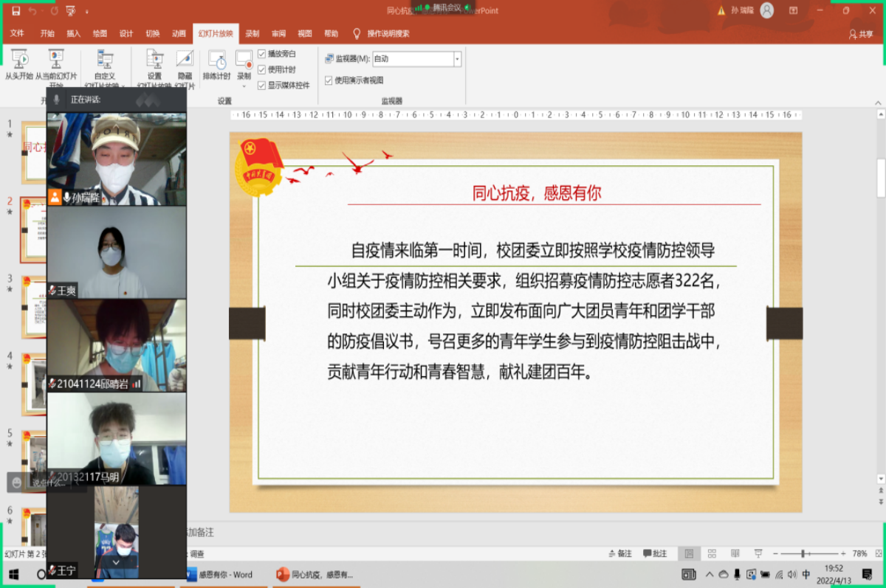Viewport: 886px width, 588px height.
Task: Adjust the zoom slider handle
Action: coord(803,553)
